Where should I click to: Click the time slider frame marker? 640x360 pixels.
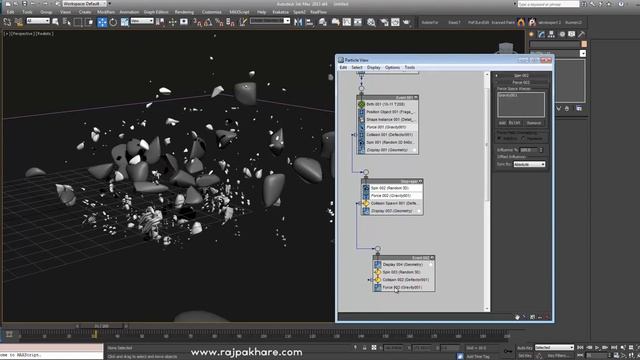94,335
